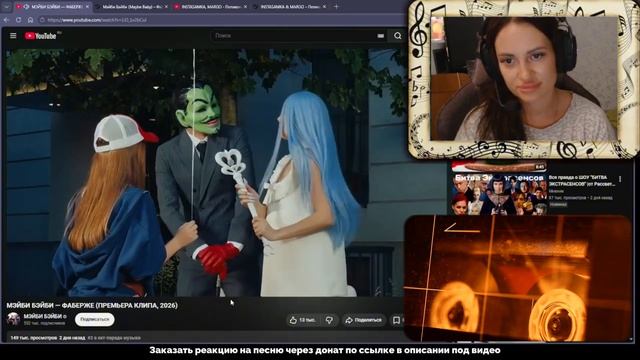Open the Битва Экстрасенсов recommended video thumbnail
Screen dimensions: 640x360
click(499, 194)
